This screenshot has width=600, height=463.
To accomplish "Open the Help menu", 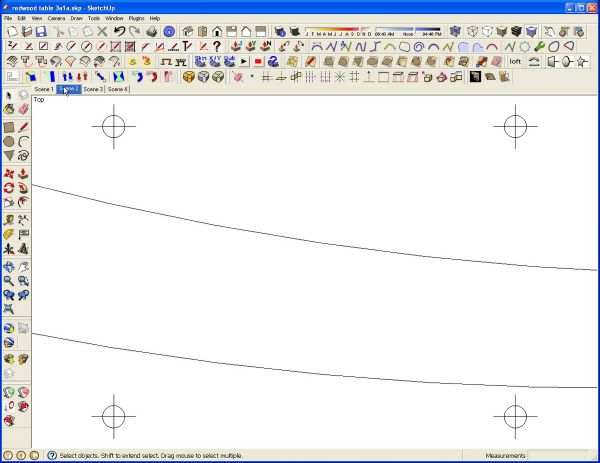I will [155, 18].
